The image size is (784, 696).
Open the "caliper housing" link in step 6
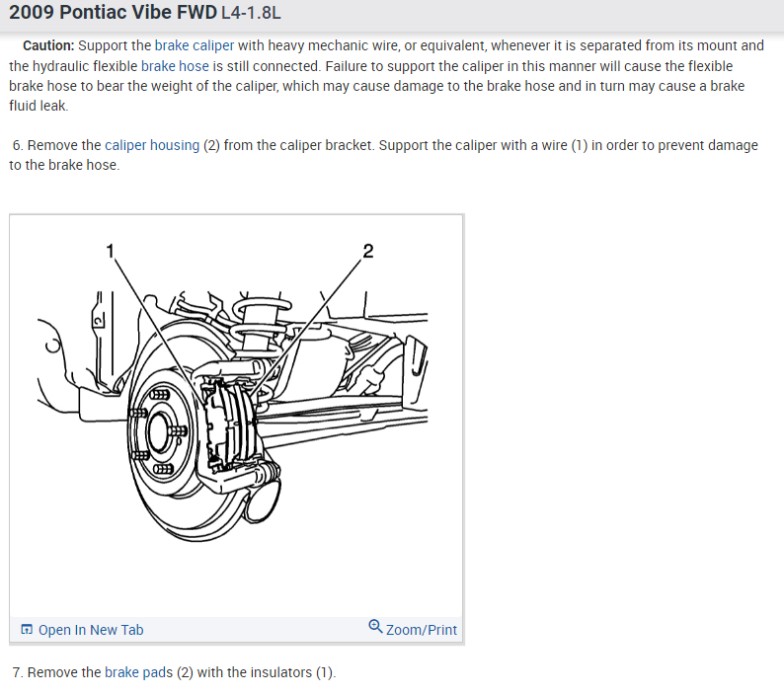(x=152, y=145)
